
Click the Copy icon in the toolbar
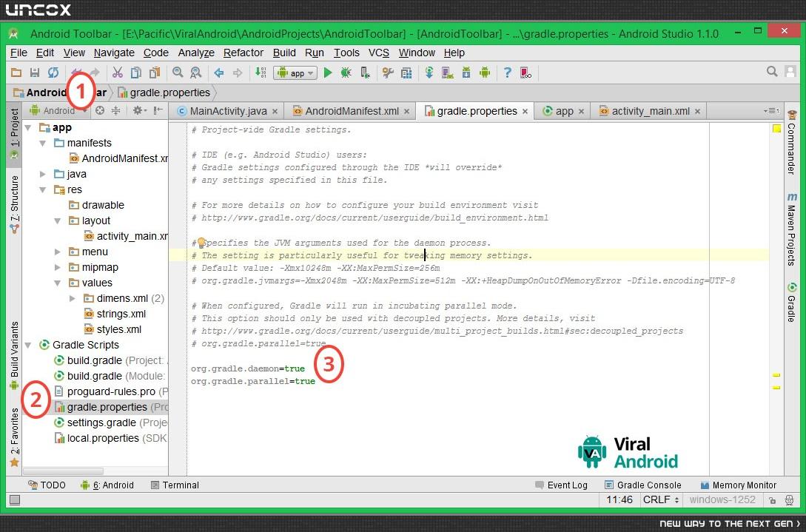point(135,73)
